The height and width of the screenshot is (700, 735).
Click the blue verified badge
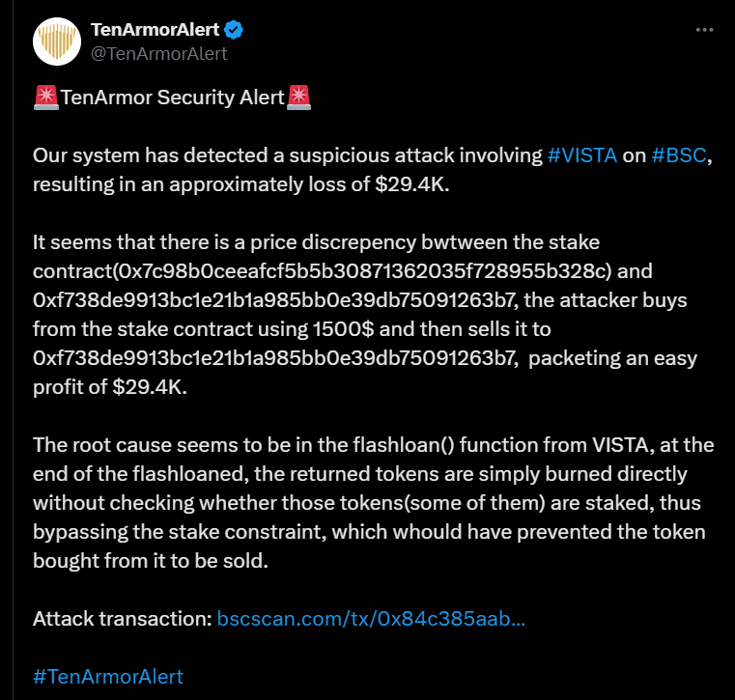point(235,30)
